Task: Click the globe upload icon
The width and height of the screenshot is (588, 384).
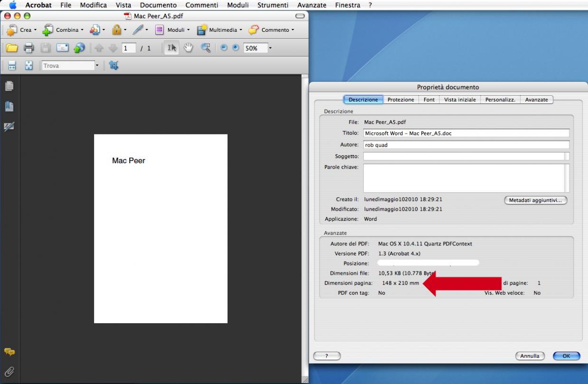Action: (80, 48)
